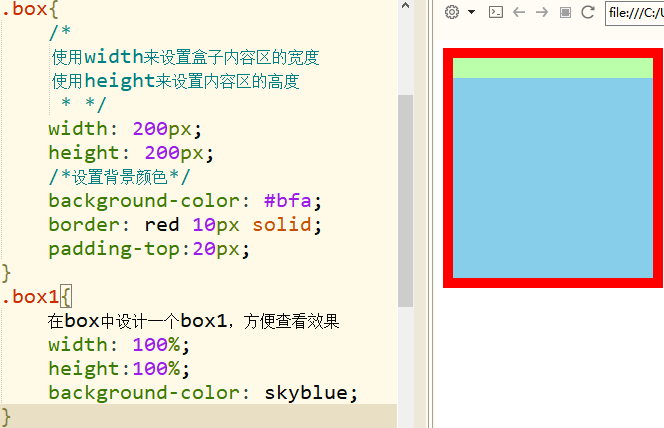The height and width of the screenshot is (428, 664).
Task: Go back in the preview browser
Action: [x=519, y=12]
